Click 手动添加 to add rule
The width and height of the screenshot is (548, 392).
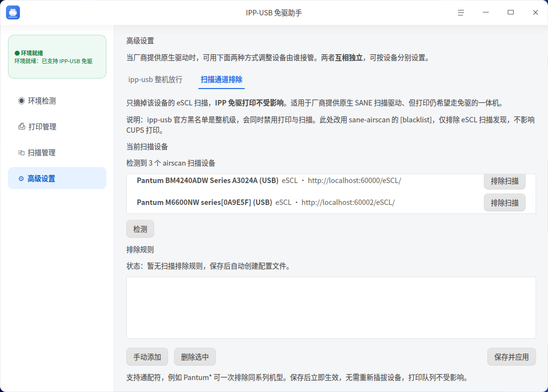click(147, 357)
